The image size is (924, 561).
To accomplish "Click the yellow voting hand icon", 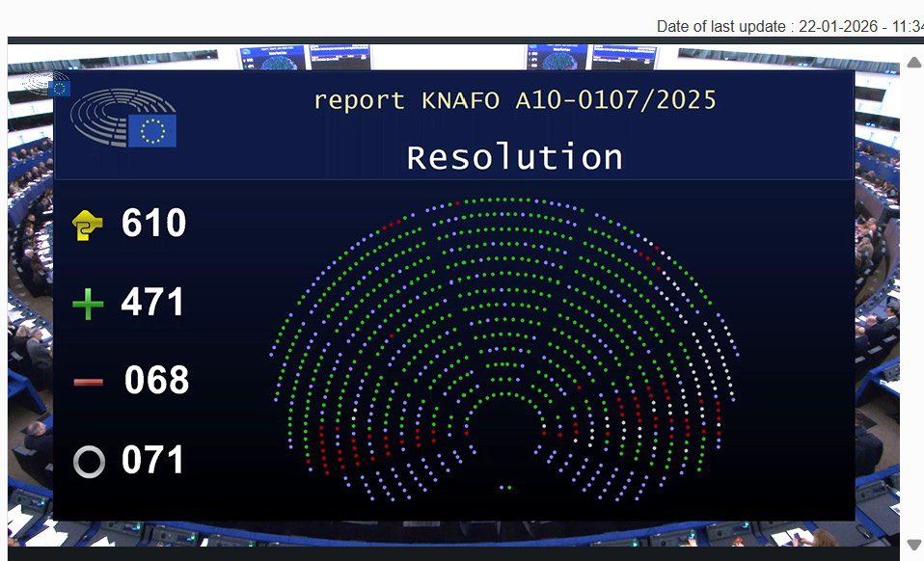I will [86, 224].
